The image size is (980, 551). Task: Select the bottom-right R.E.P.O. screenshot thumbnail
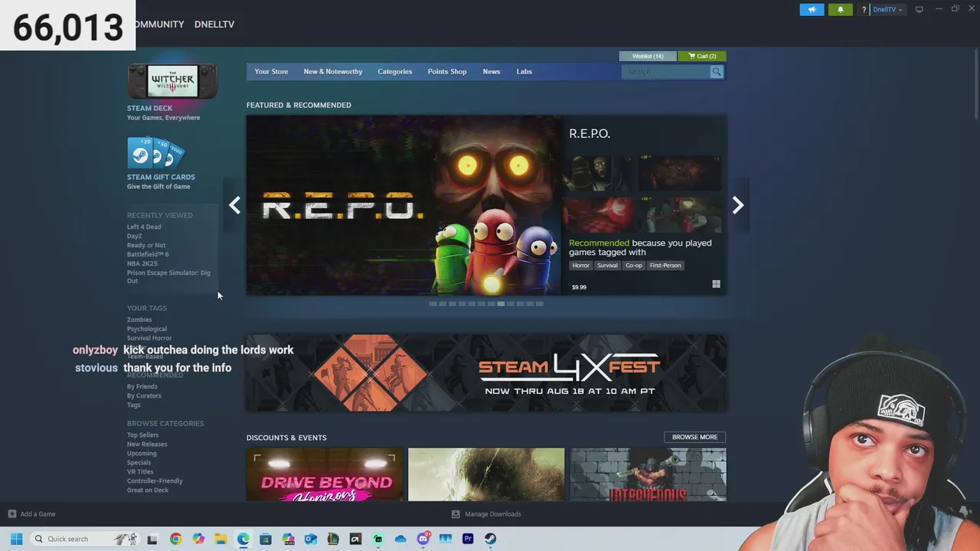680,215
